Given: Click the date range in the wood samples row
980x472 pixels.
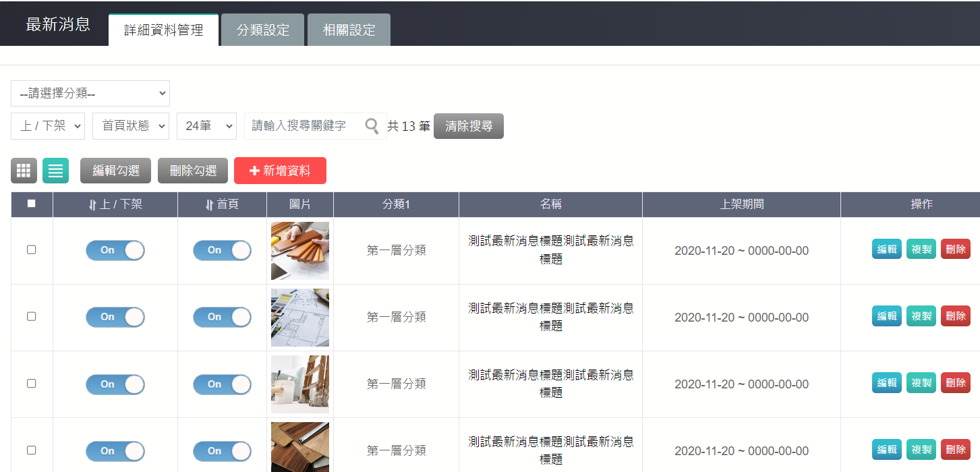Looking at the screenshot, I should [742, 251].
